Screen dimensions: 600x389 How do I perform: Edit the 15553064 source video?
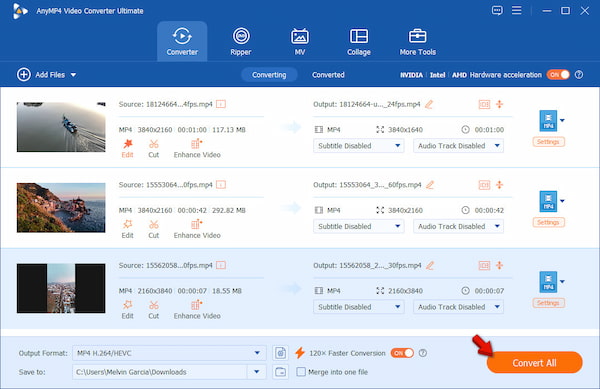127,229
